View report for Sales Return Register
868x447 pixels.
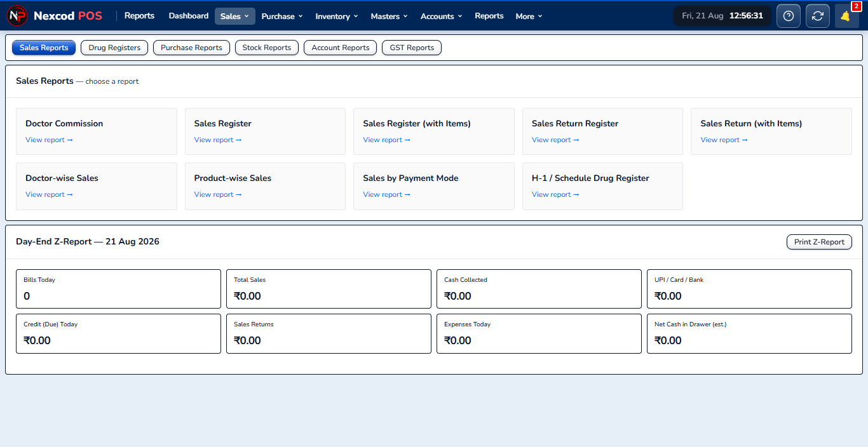click(555, 140)
